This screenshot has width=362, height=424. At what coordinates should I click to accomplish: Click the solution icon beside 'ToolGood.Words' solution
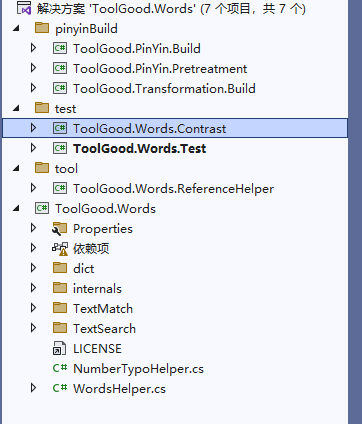(x=24, y=8)
